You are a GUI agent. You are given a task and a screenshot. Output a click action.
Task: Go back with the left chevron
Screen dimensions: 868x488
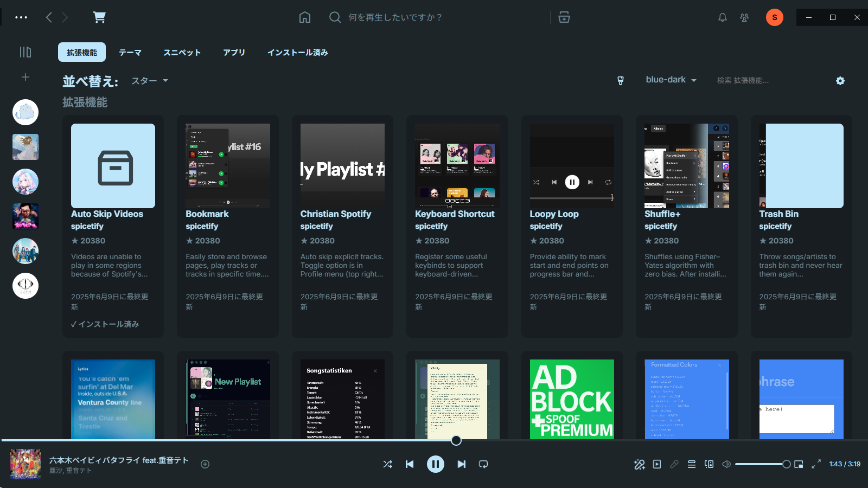(49, 17)
